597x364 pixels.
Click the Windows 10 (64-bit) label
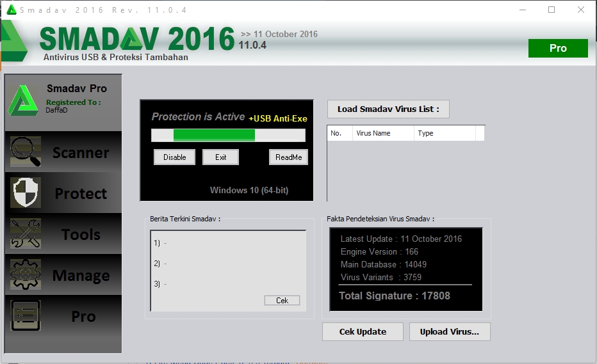click(249, 190)
